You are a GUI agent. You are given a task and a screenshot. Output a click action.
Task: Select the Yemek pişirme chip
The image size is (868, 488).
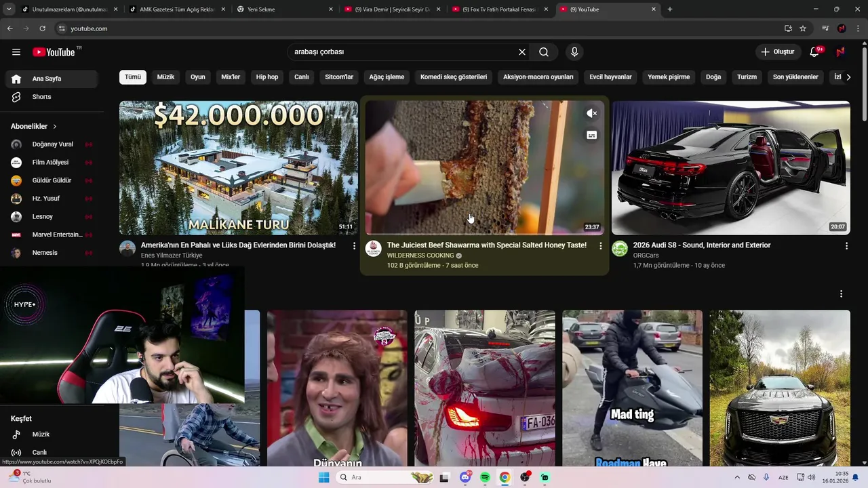(x=669, y=77)
